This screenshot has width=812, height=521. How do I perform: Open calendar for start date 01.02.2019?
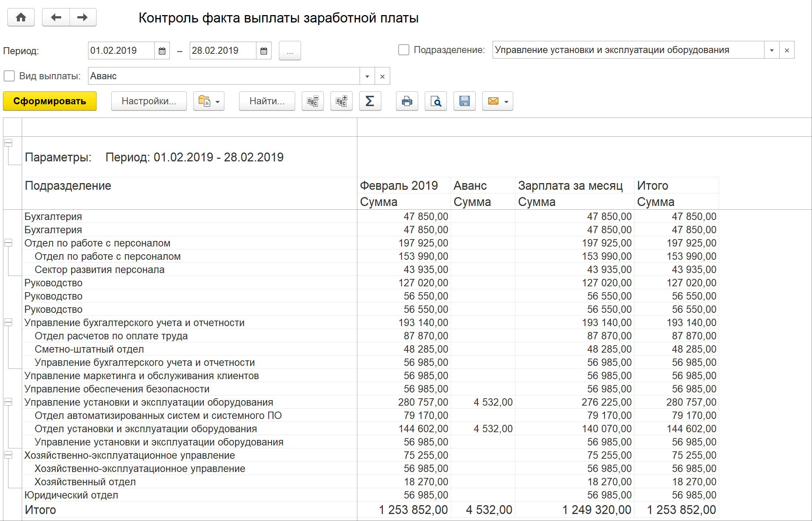tap(162, 51)
